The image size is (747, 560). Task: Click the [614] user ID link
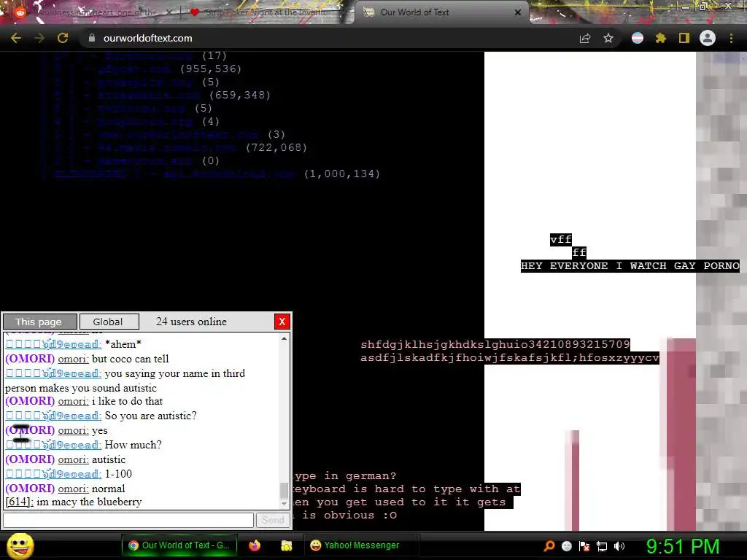tap(19, 502)
